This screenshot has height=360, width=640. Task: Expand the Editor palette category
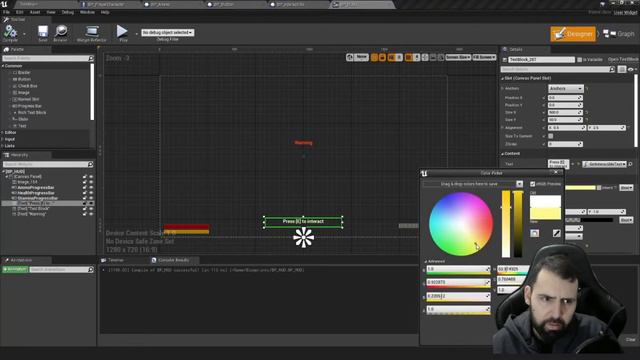point(3,133)
